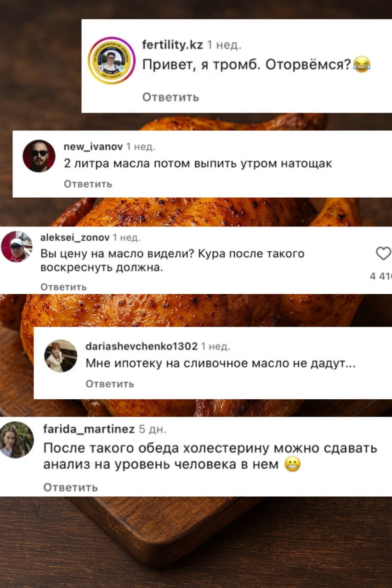The height and width of the screenshot is (588, 392).
Task: Open farida_martinez's avatar
Action: coord(17,440)
